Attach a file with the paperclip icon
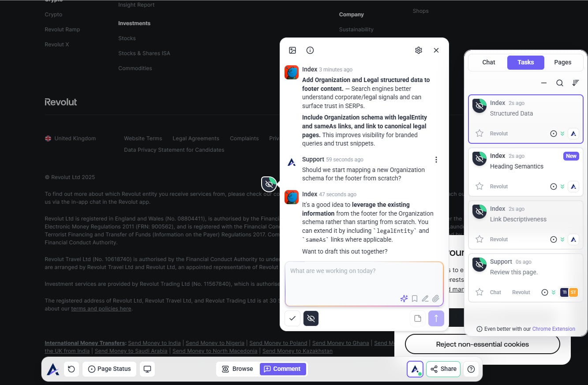The width and height of the screenshot is (588, 385). coord(436,299)
